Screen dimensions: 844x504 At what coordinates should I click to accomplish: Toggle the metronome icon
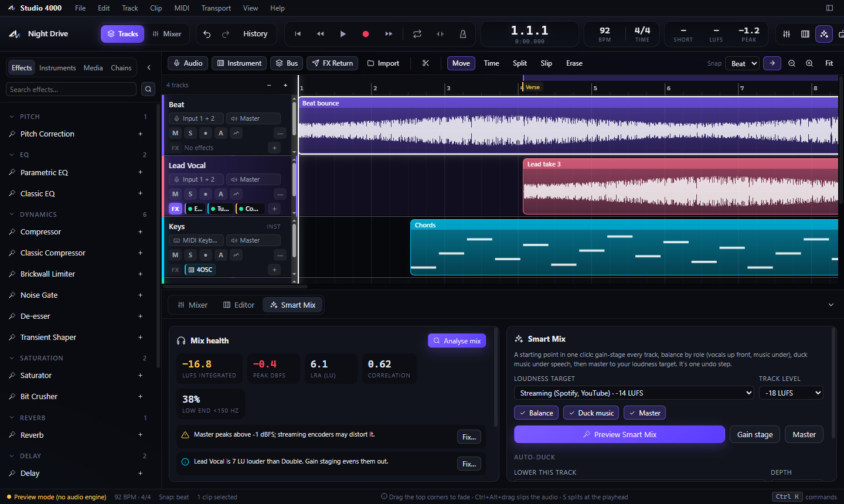click(x=463, y=34)
